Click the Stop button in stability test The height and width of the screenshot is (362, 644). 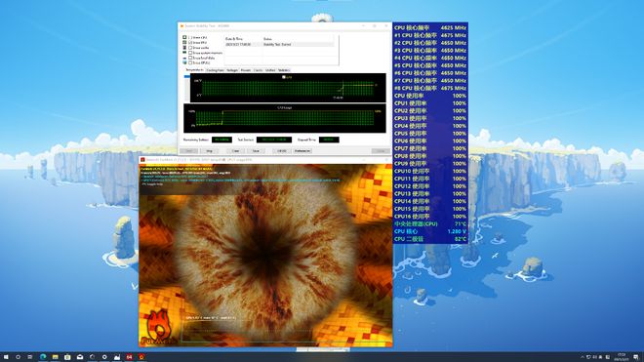209,151
